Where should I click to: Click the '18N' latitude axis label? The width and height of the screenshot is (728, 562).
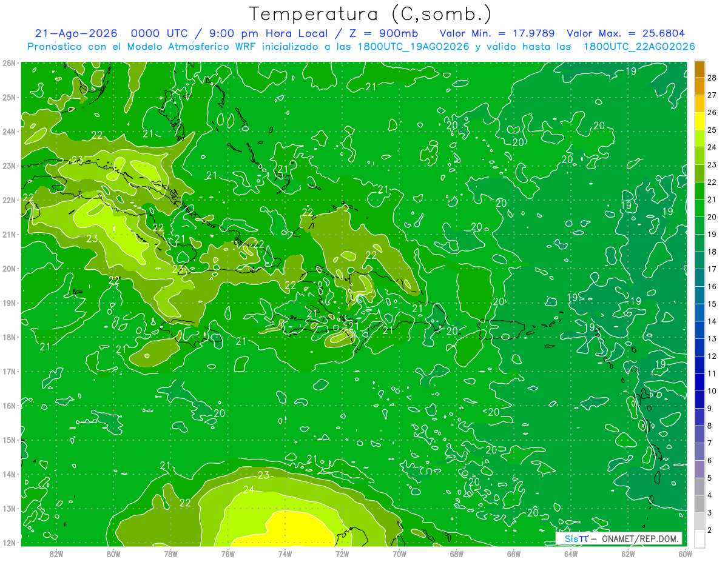(9, 337)
